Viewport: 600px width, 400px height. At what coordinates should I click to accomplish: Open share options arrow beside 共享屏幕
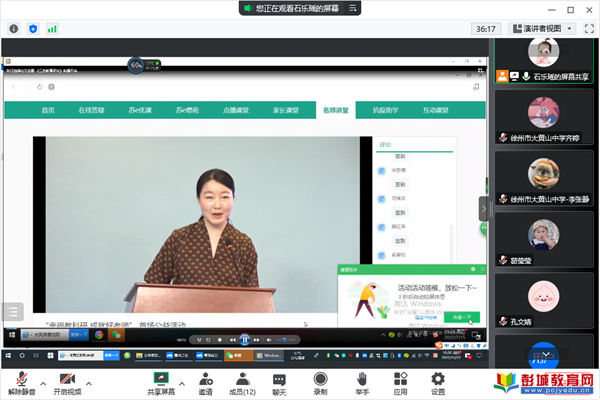click(x=182, y=383)
